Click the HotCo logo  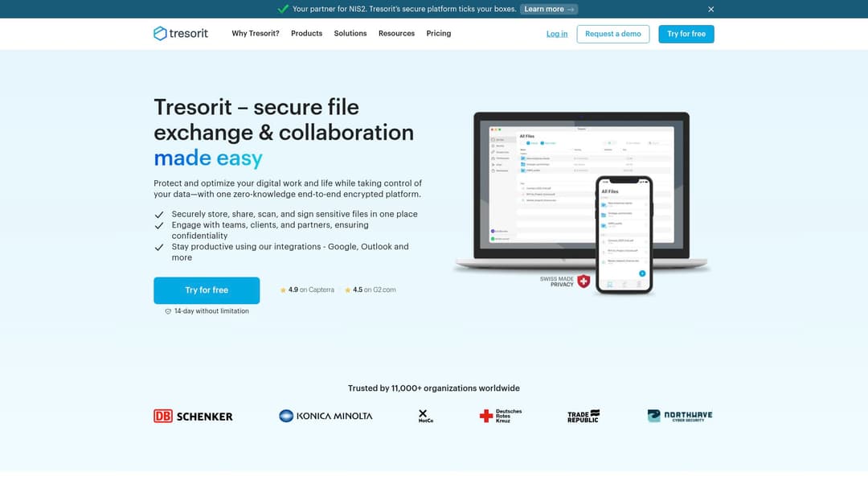tap(425, 416)
